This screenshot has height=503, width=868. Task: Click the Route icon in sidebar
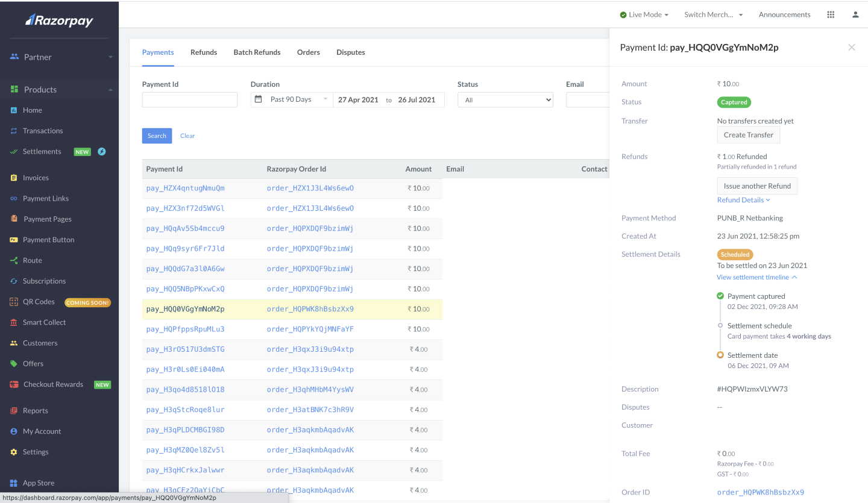click(14, 260)
